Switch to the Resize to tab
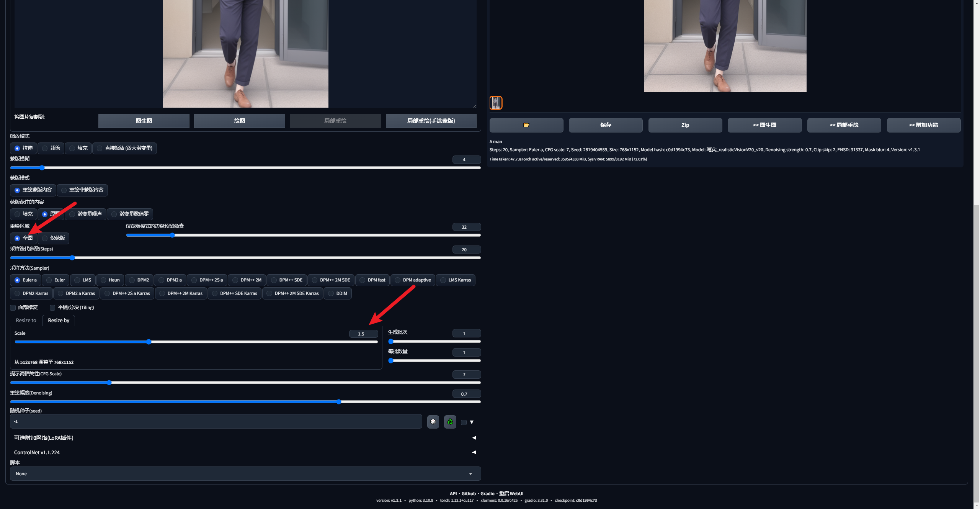 pyautogui.click(x=26, y=321)
